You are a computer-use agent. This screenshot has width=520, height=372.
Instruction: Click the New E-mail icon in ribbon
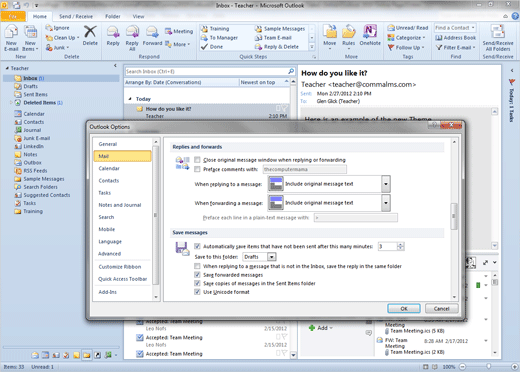[11, 33]
